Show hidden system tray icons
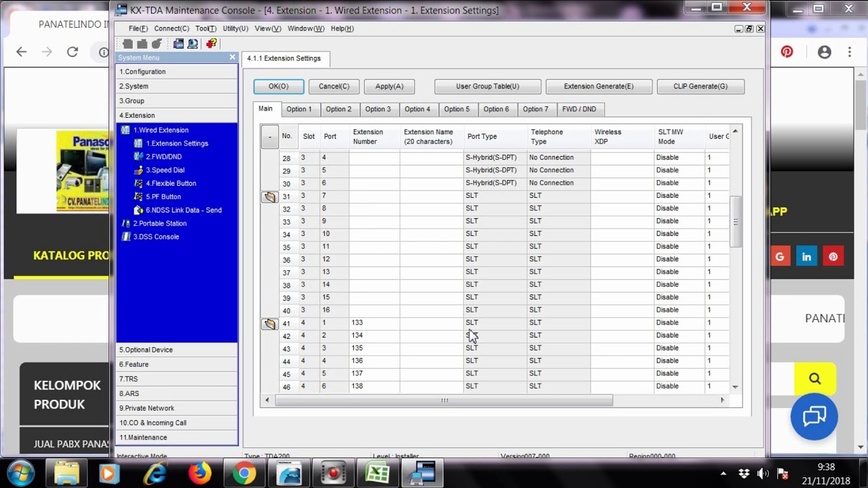868x488 pixels. coord(724,473)
